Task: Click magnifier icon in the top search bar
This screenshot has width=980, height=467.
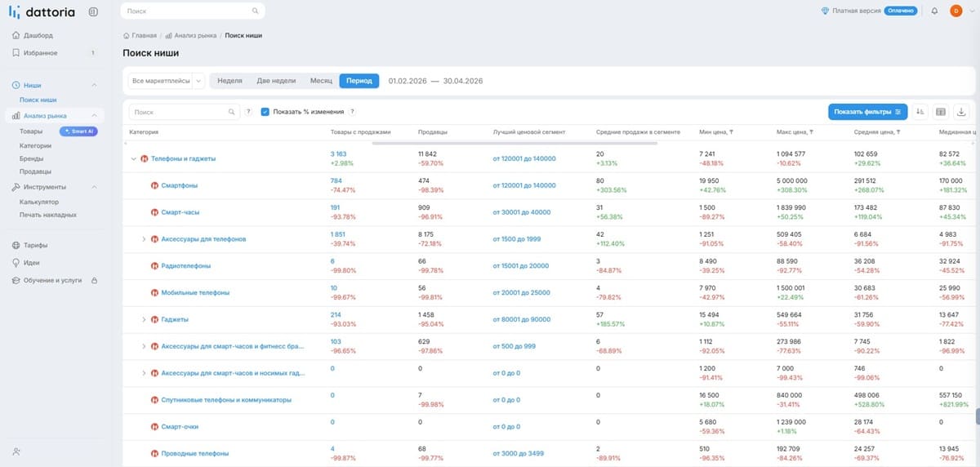Action: tap(256, 11)
